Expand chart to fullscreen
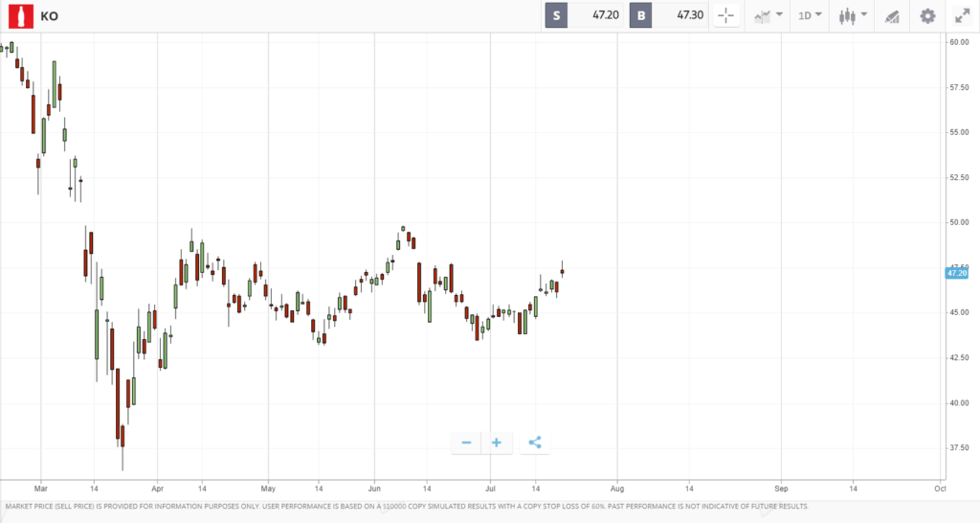Viewport: 980px width, 523px height. [963, 15]
